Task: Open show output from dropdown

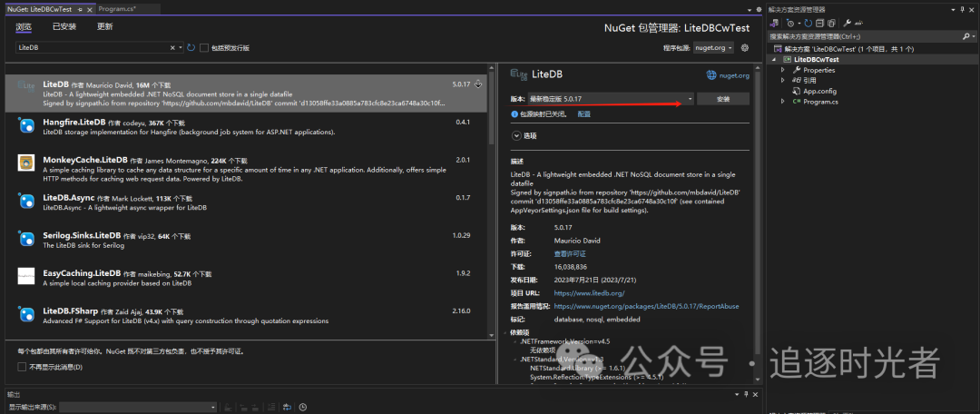Action: [x=138, y=407]
